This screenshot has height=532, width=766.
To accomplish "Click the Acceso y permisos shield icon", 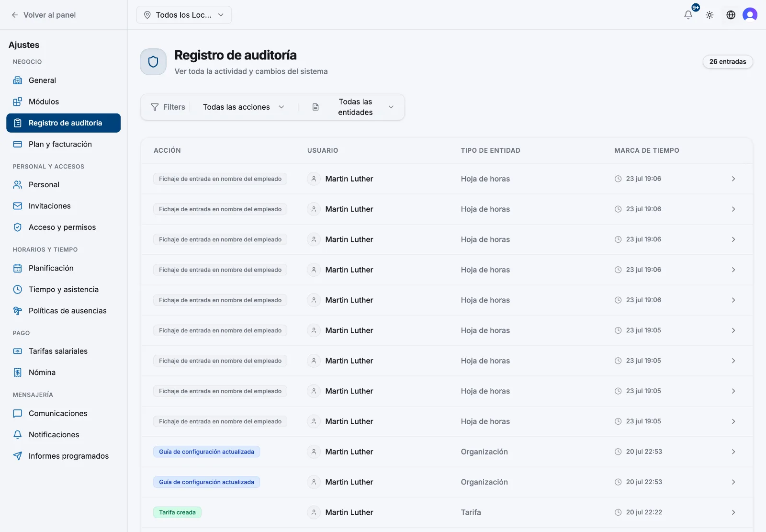I will 18,227.
